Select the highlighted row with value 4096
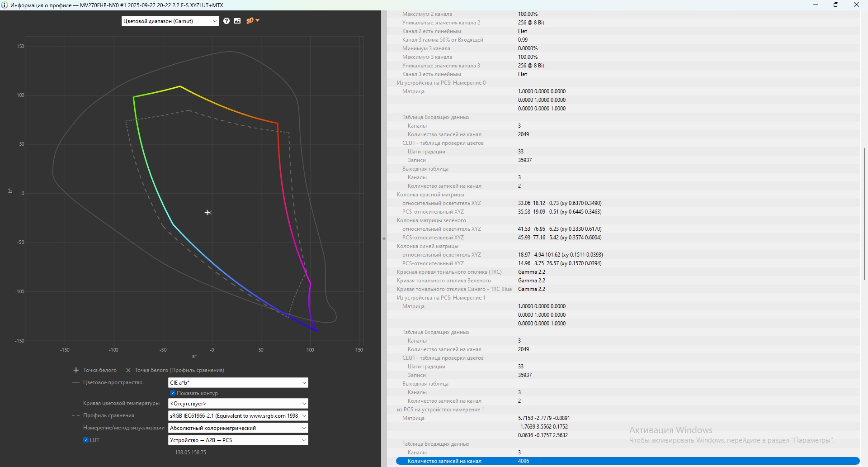The image size is (868, 467). 627,461
